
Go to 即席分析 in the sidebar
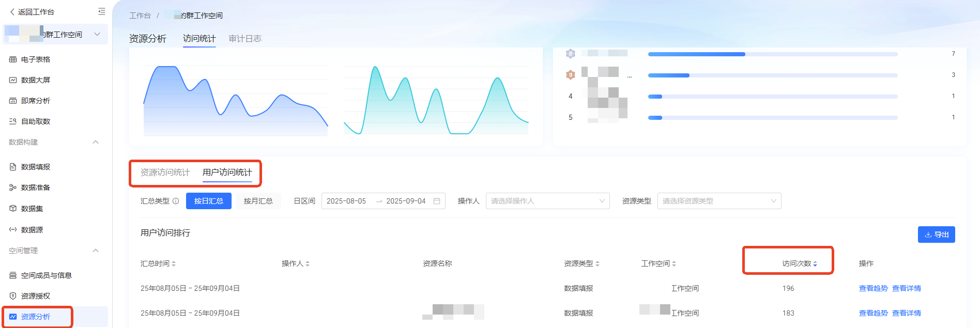click(35, 101)
